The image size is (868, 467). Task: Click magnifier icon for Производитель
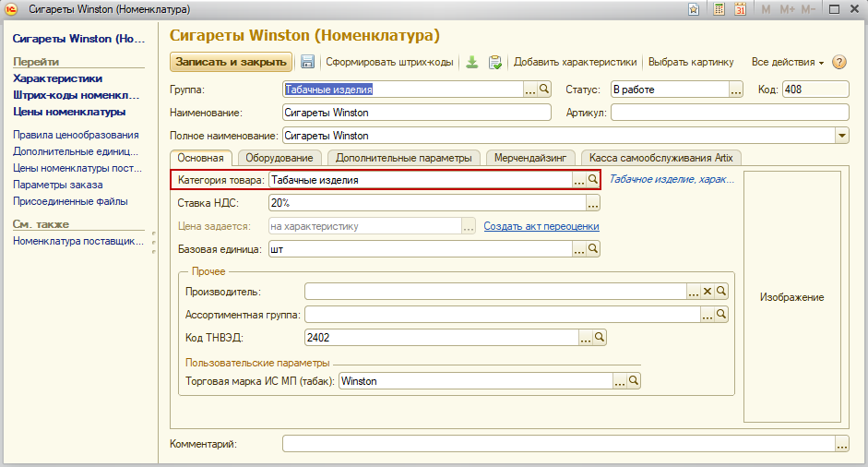(721, 292)
